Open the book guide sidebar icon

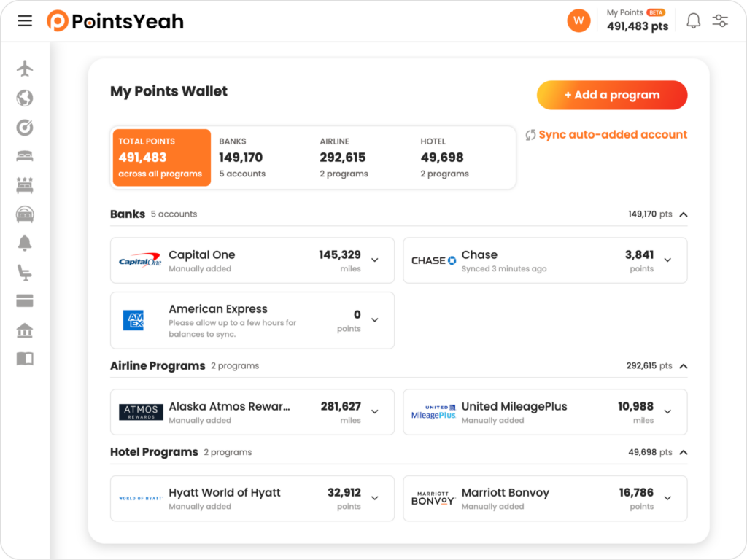click(x=25, y=359)
